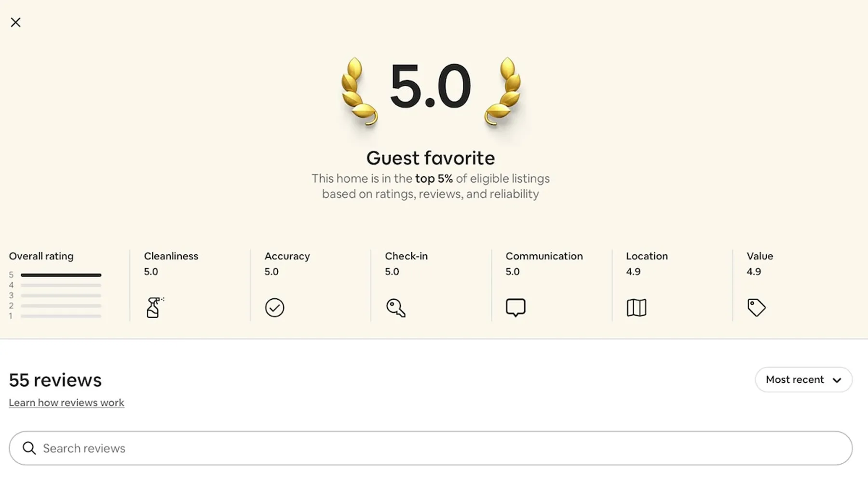868x482 pixels.
Task: Click the right golden laurel icon
Action: click(x=503, y=91)
